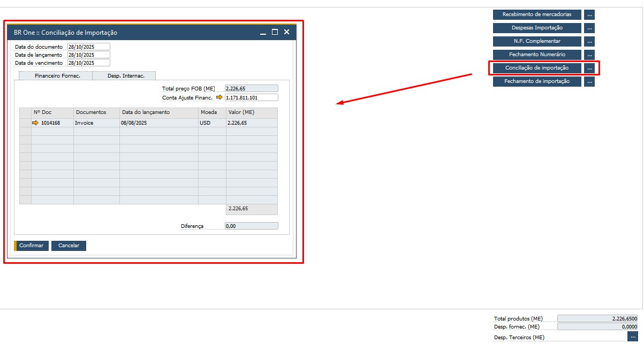
Task: Open ellipsis next to N.F. Complementar
Action: click(x=589, y=41)
